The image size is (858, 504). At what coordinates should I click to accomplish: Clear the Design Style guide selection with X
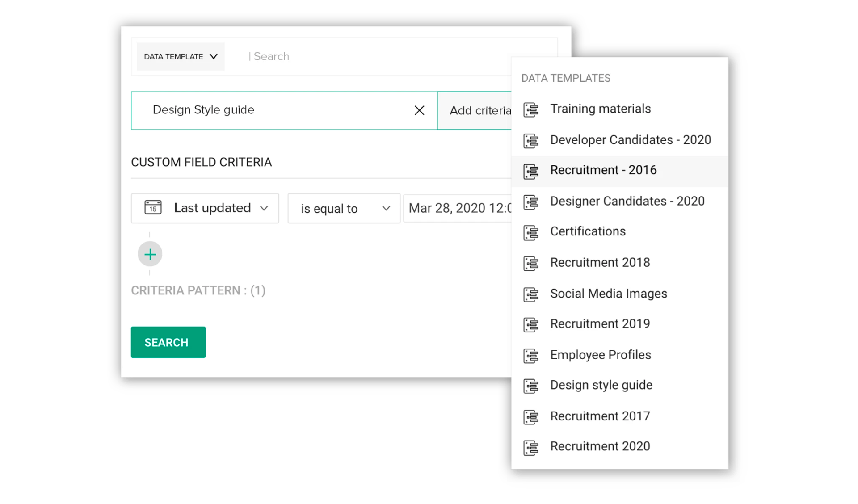(419, 110)
